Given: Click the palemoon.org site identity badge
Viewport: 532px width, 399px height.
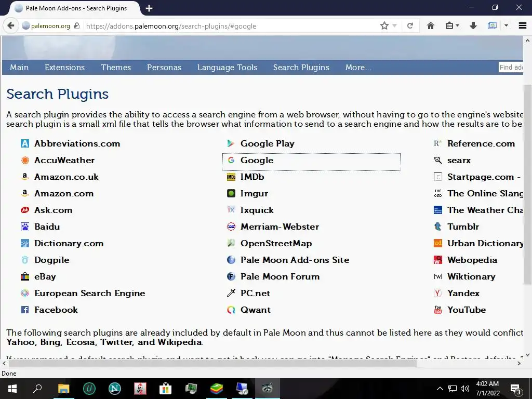Looking at the screenshot, I should pyautogui.click(x=50, y=26).
